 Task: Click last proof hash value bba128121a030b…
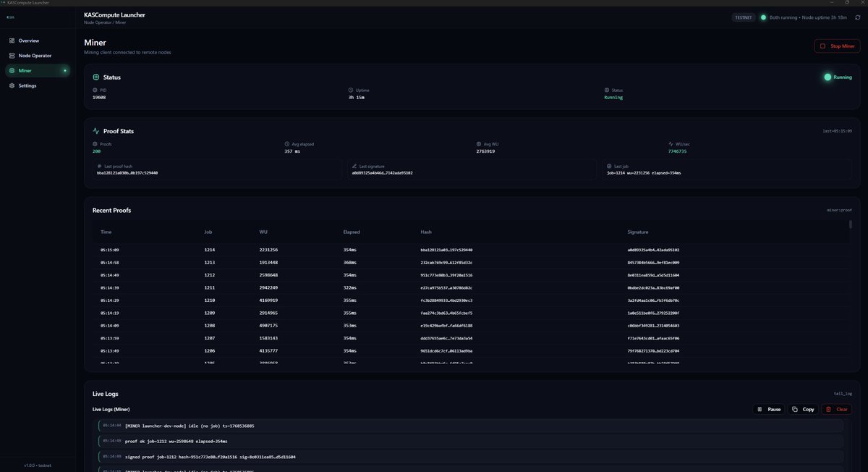tap(127, 173)
